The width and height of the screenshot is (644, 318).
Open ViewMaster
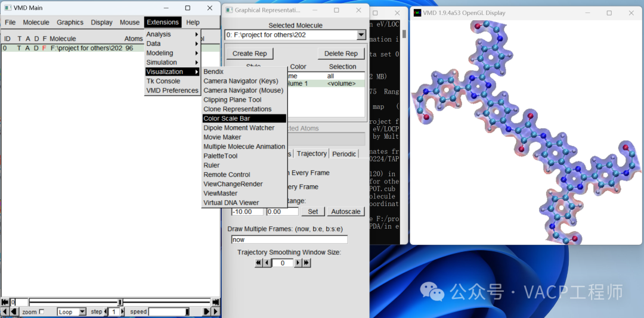[244, 194]
